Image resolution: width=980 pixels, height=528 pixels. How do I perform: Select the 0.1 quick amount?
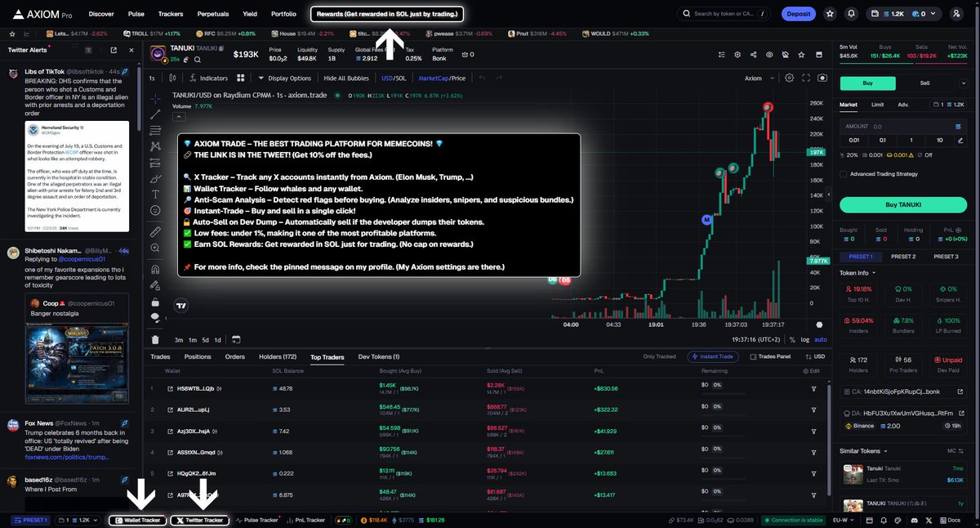click(x=883, y=140)
